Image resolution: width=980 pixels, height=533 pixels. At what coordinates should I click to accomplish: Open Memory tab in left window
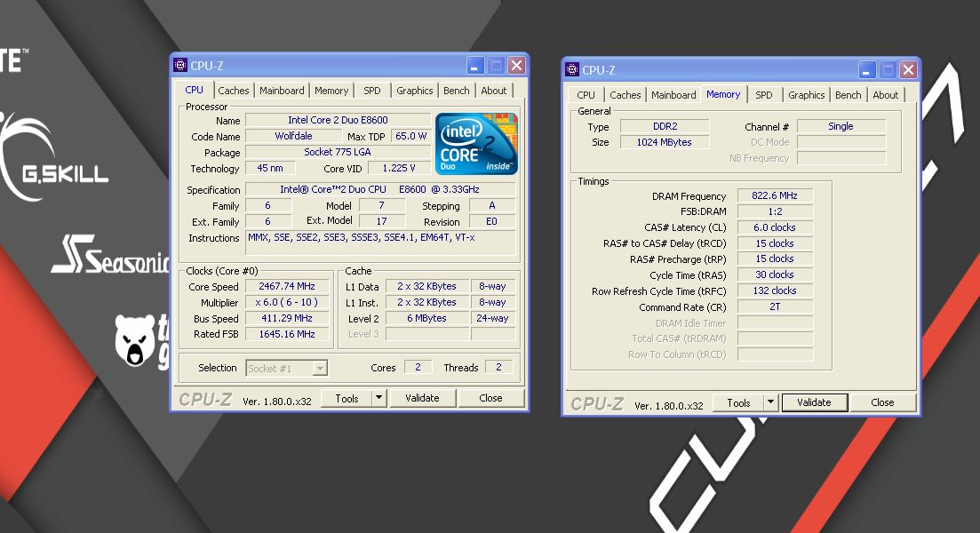331,91
